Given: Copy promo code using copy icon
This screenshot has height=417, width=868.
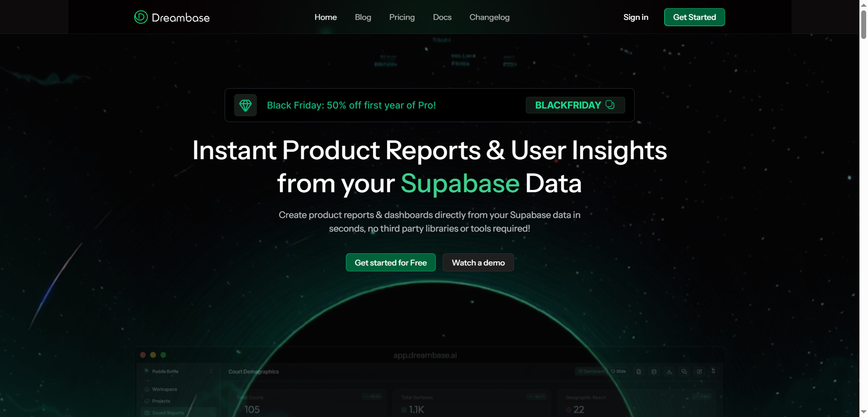Looking at the screenshot, I should coord(610,105).
